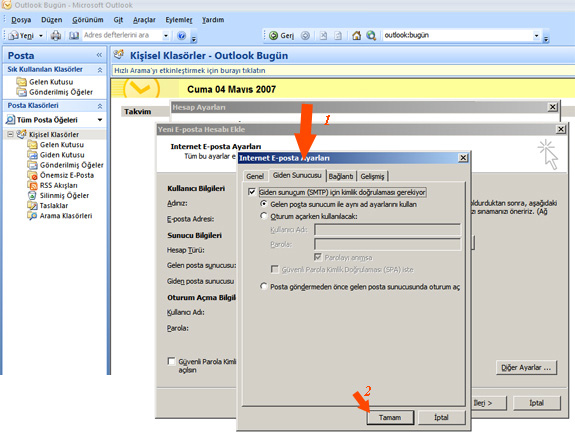Open the Yardım menu
This screenshot has width=575, height=434.
tap(213, 20)
